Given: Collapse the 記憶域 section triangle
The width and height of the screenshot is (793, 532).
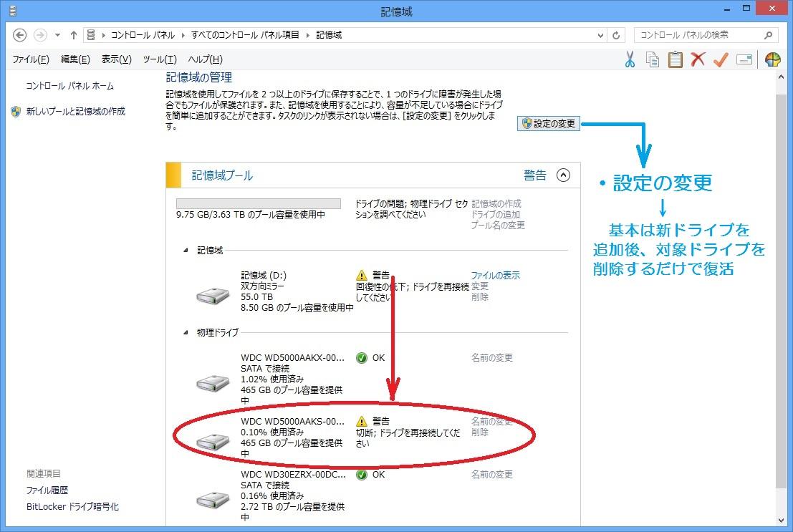Looking at the screenshot, I should click(186, 251).
